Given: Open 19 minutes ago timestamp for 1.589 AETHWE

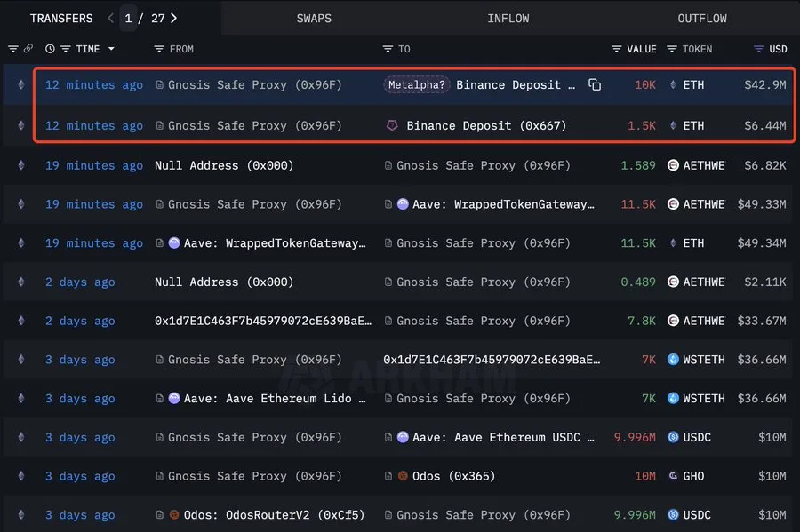Looking at the screenshot, I should (94, 165).
